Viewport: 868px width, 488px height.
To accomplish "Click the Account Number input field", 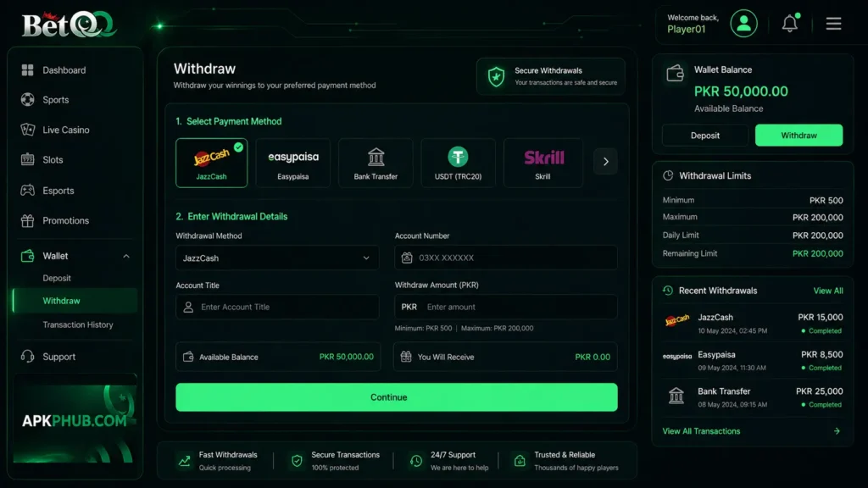I will coord(505,258).
